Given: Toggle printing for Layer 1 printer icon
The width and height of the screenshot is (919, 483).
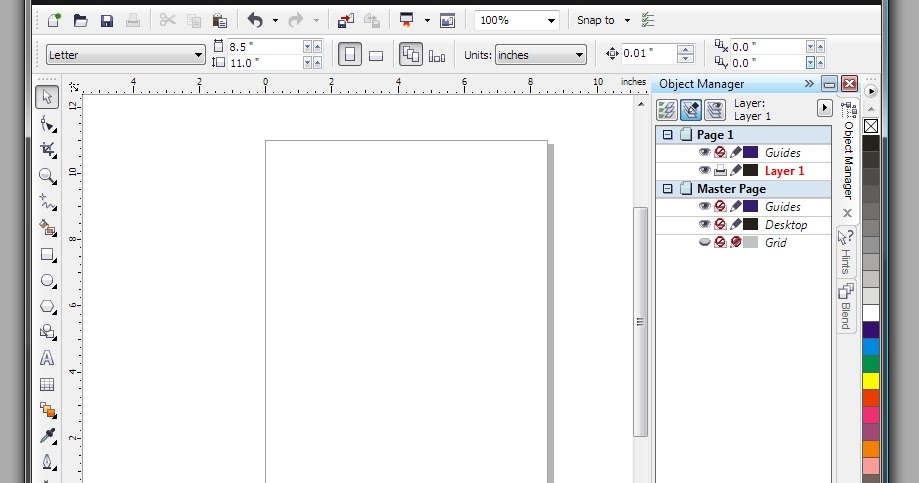Looking at the screenshot, I should tap(720, 171).
